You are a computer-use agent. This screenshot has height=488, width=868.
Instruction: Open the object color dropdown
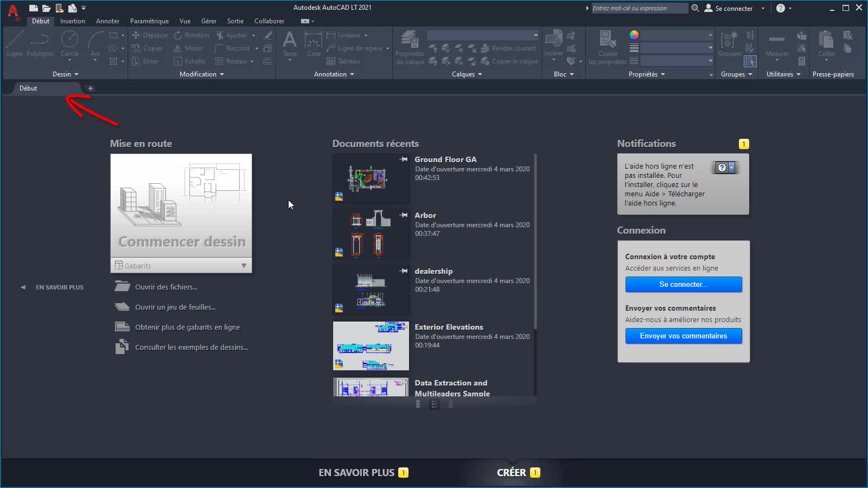(677, 35)
